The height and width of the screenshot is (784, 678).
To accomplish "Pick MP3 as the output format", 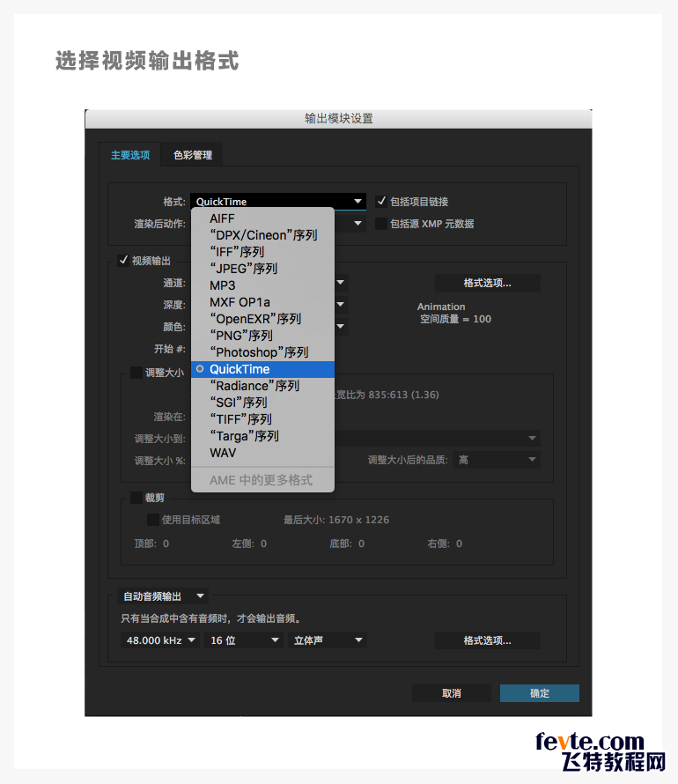I will tap(222, 285).
